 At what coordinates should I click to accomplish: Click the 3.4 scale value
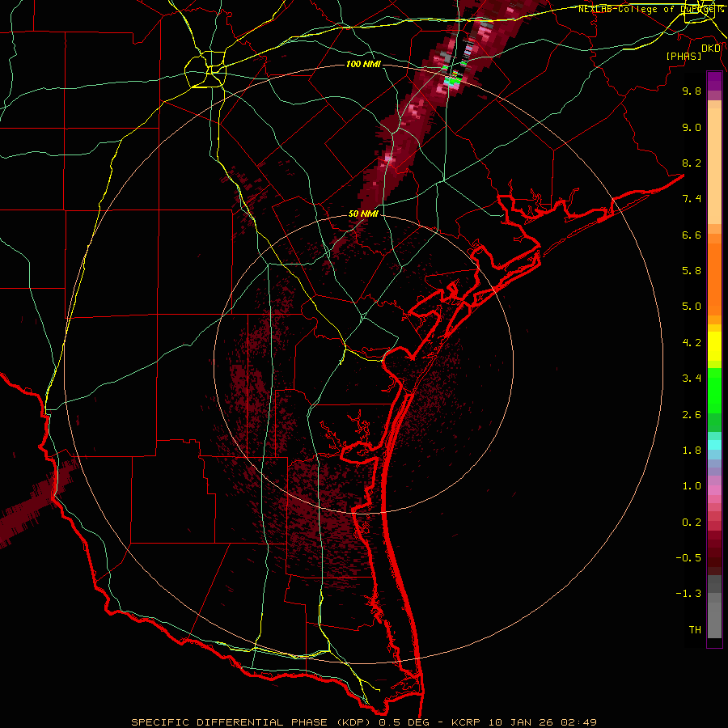[692, 379]
